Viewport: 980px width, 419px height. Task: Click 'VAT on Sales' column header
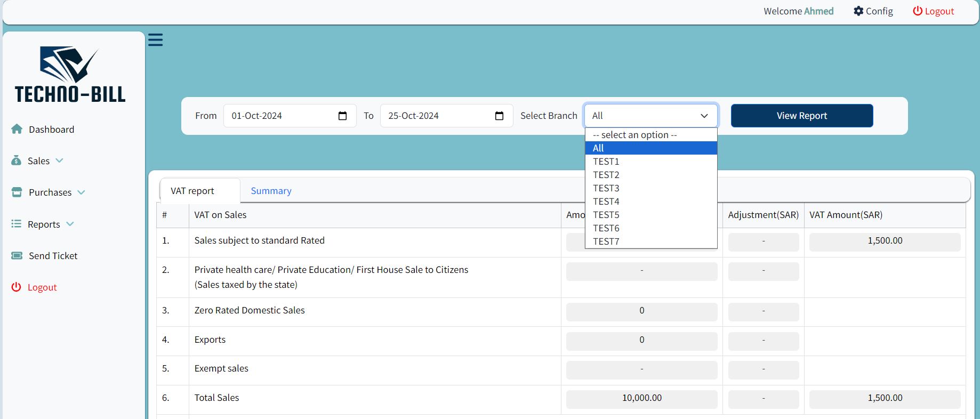tap(220, 215)
